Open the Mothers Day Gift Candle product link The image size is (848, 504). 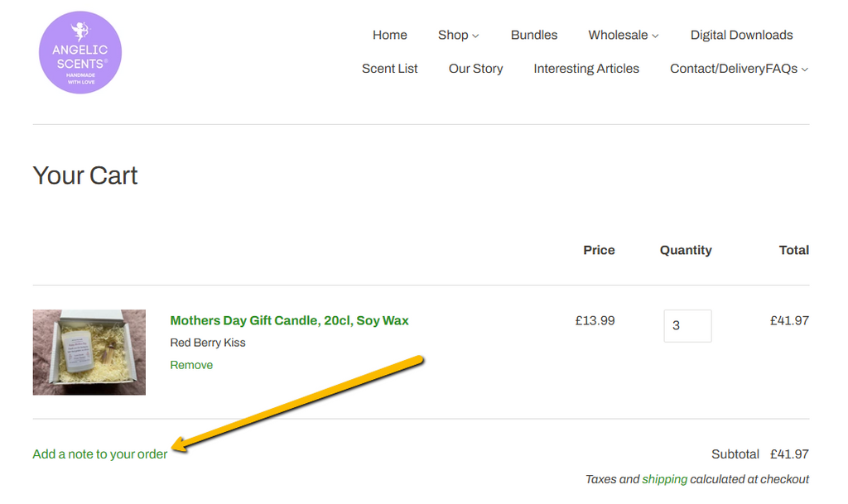coord(289,320)
